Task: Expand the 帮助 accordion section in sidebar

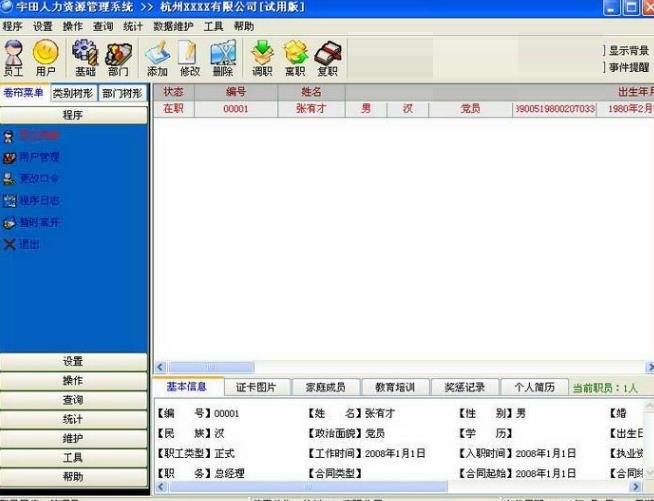Action: click(x=73, y=476)
